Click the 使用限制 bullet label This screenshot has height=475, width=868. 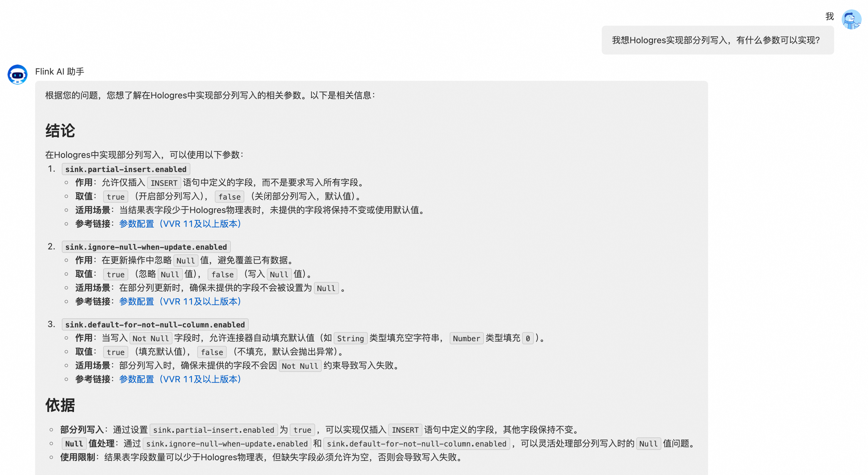(77, 457)
